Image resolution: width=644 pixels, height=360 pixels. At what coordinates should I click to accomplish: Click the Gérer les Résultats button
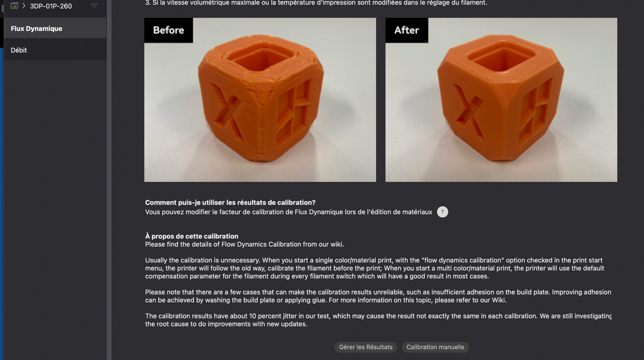366,347
